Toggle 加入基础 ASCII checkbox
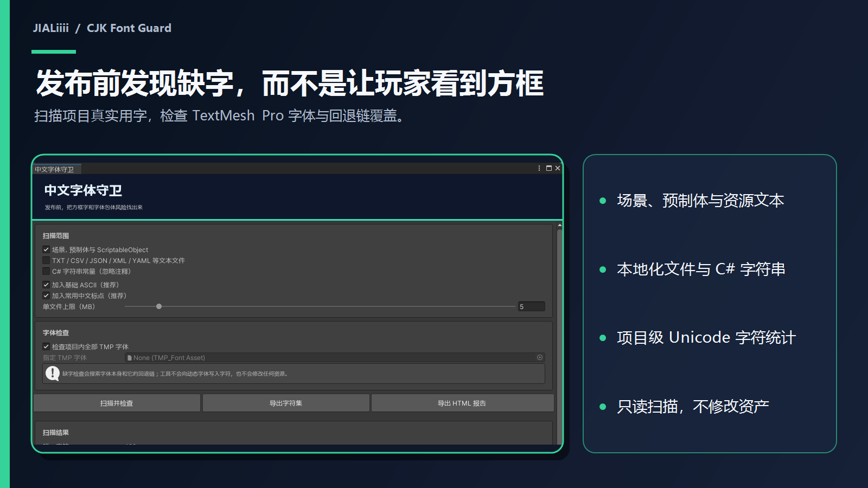The image size is (868, 488). click(46, 285)
